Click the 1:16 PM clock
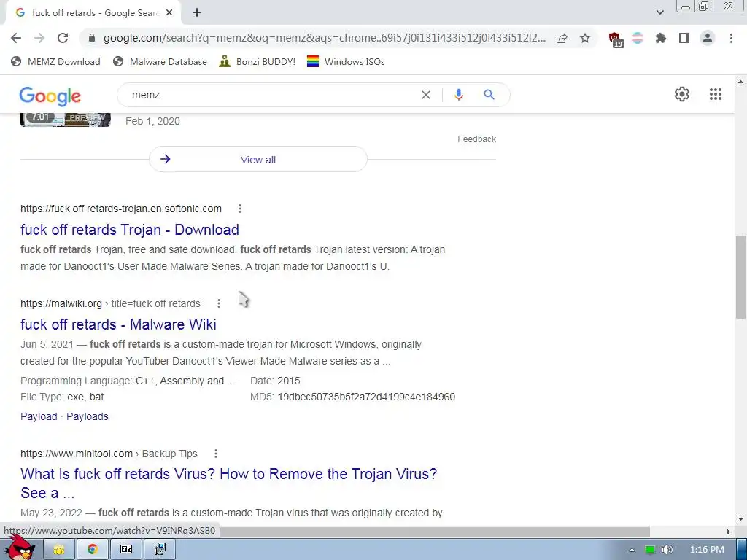The width and height of the screenshot is (747, 560). tap(707, 550)
